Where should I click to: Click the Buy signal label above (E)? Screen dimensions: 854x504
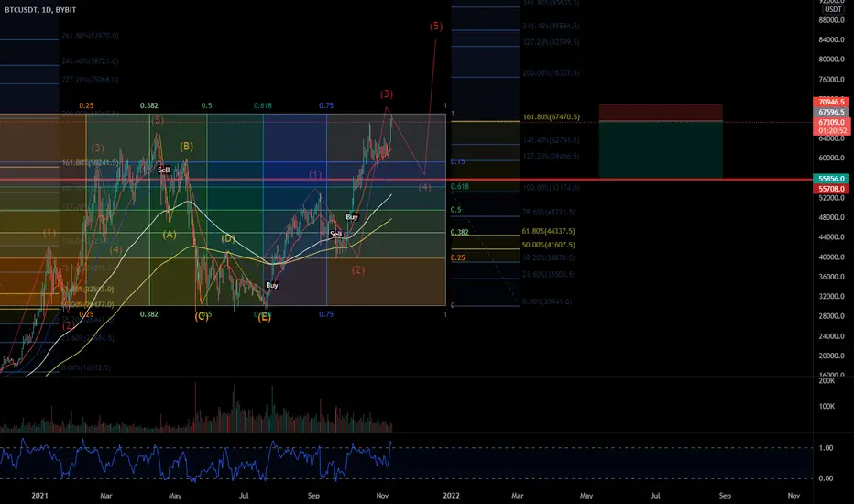click(272, 286)
